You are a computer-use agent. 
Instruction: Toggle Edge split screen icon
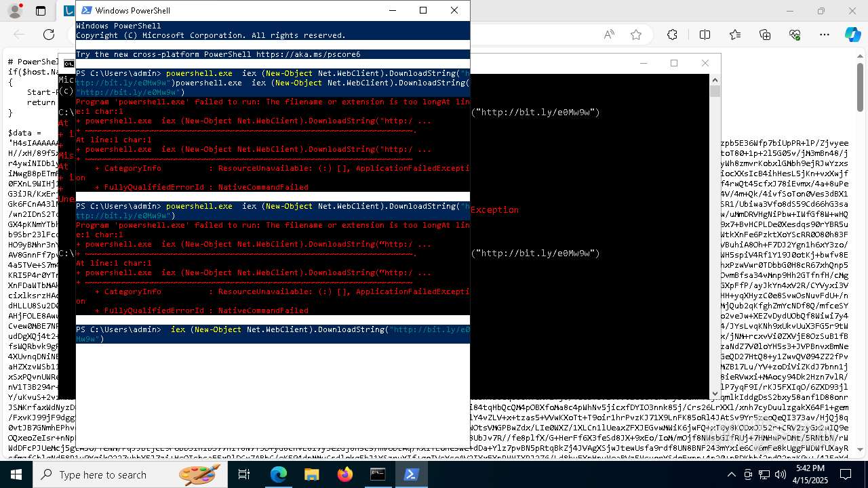[x=705, y=35]
